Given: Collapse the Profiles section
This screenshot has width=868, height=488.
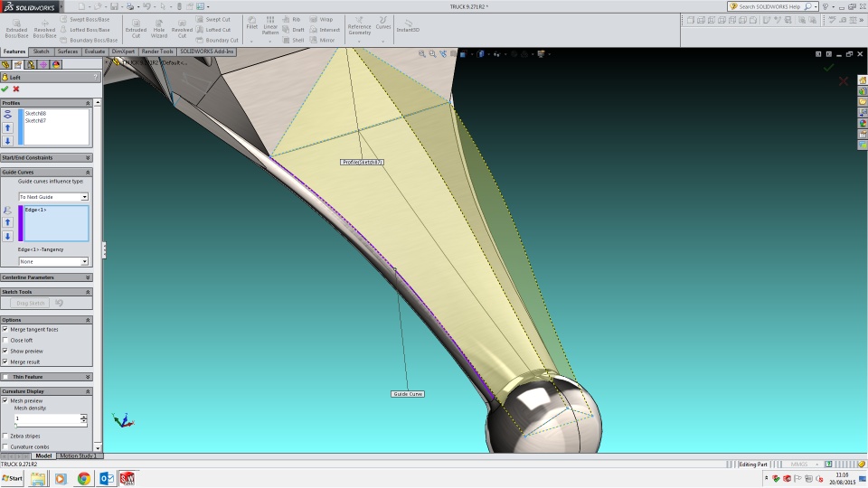Looking at the screenshot, I should tap(88, 103).
